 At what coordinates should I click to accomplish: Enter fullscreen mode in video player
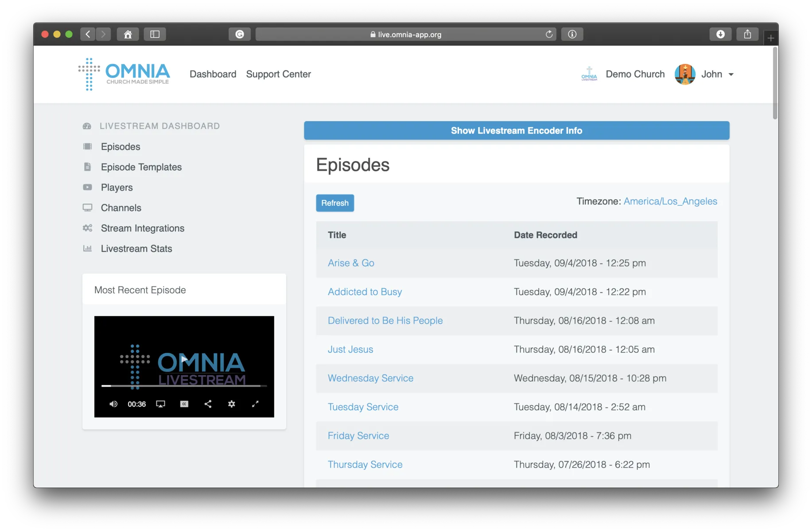point(255,404)
